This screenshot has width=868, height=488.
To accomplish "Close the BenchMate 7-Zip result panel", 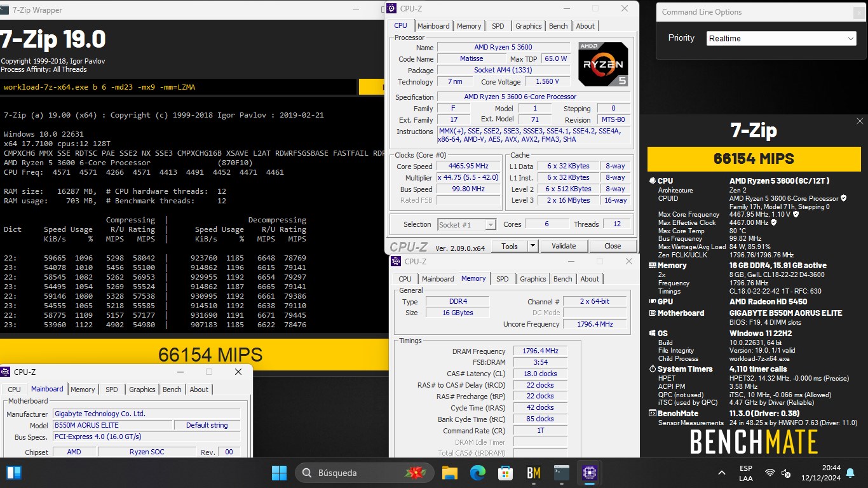I will click(860, 121).
